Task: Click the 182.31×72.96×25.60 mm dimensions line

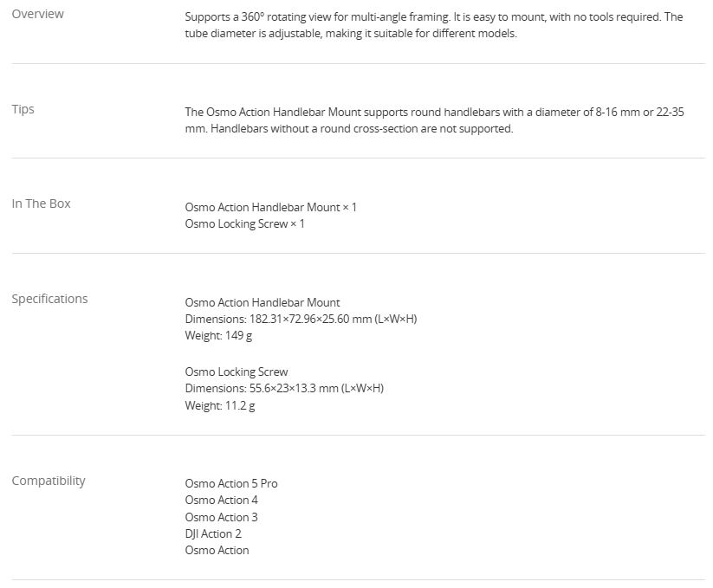Action: coord(301,319)
